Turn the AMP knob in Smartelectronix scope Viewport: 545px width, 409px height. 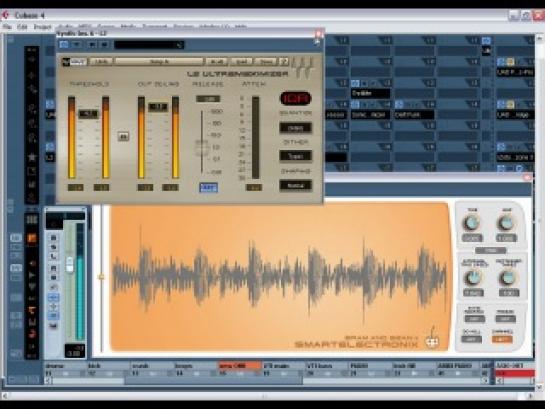pos(506,223)
